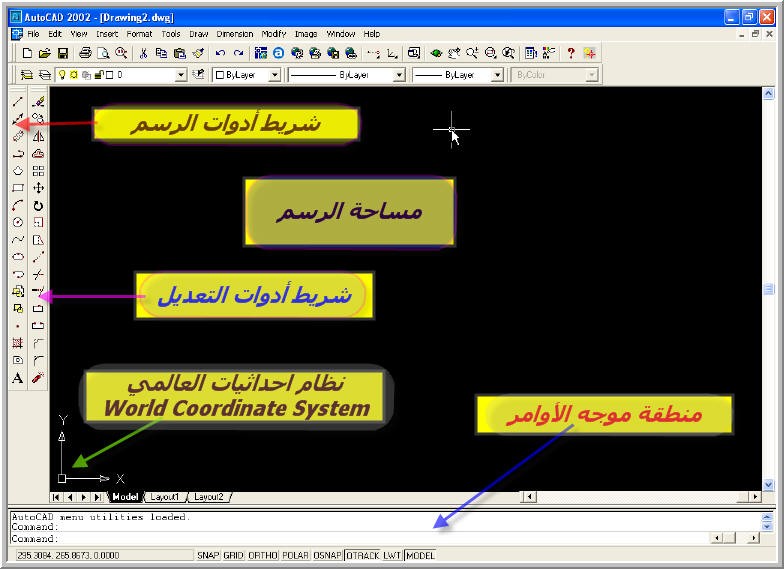Open the File menu

(x=33, y=34)
